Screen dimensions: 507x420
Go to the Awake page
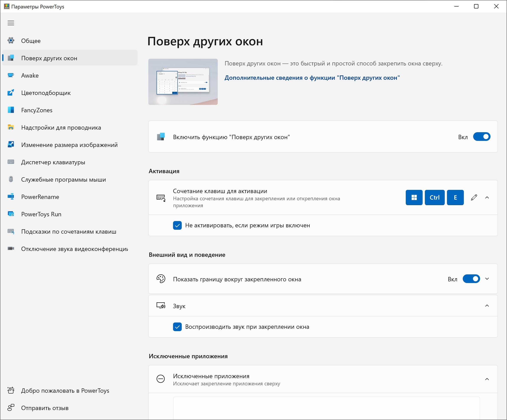[70, 75]
